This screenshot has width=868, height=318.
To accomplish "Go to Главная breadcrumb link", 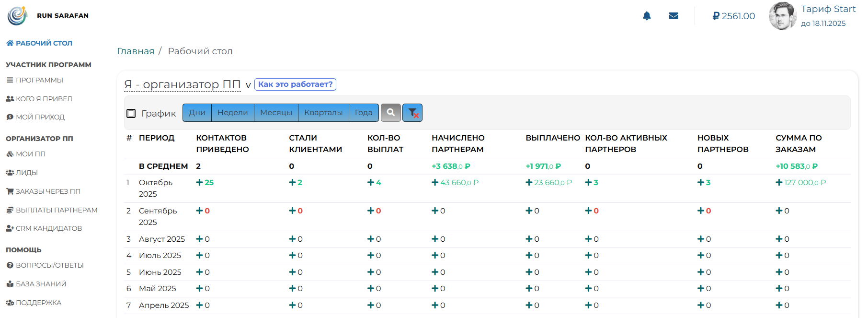I will click(136, 51).
